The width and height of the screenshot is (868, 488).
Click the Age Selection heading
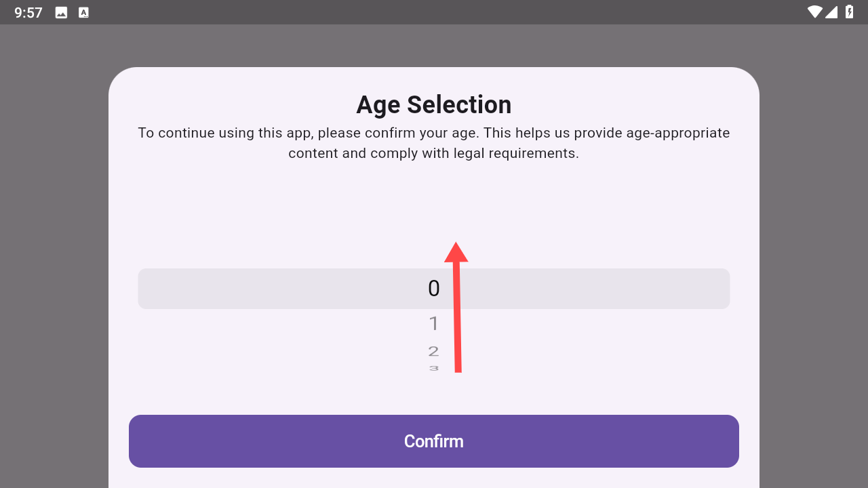[434, 105]
